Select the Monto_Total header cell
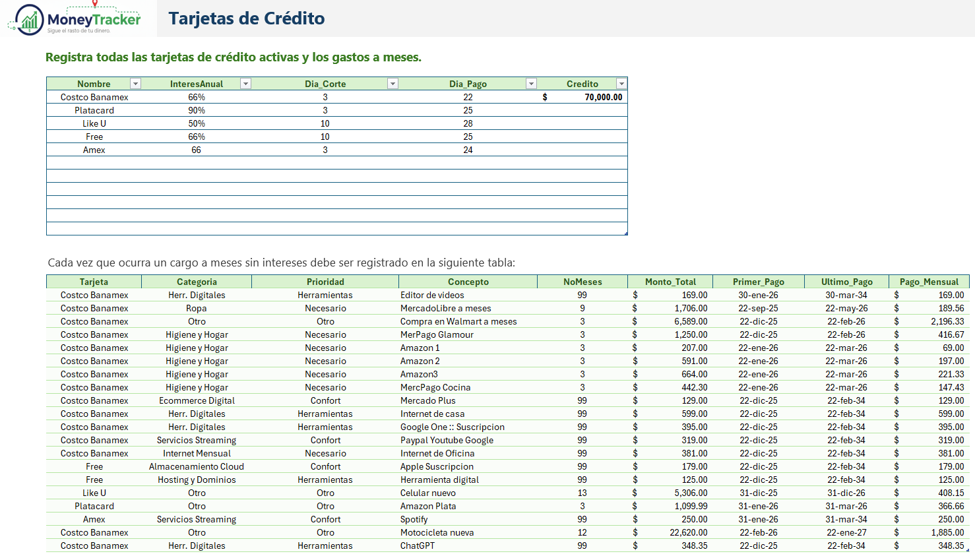The image size is (975, 560). [670, 282]
